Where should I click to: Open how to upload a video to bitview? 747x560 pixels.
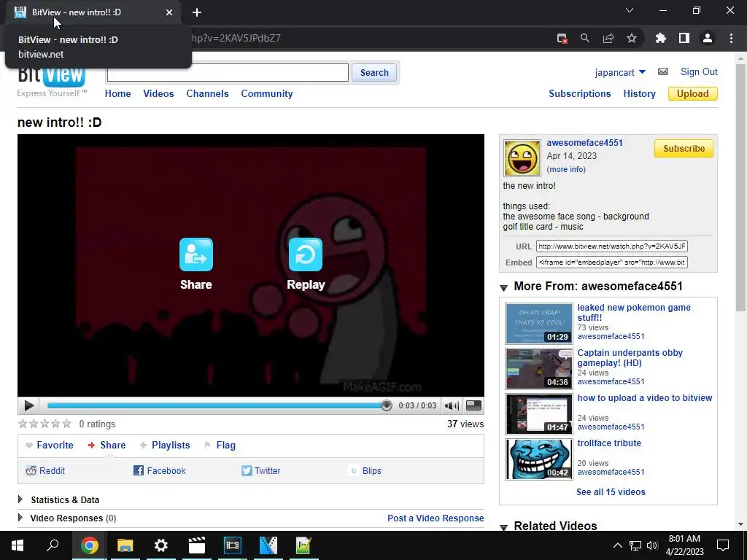pos(645,398)
